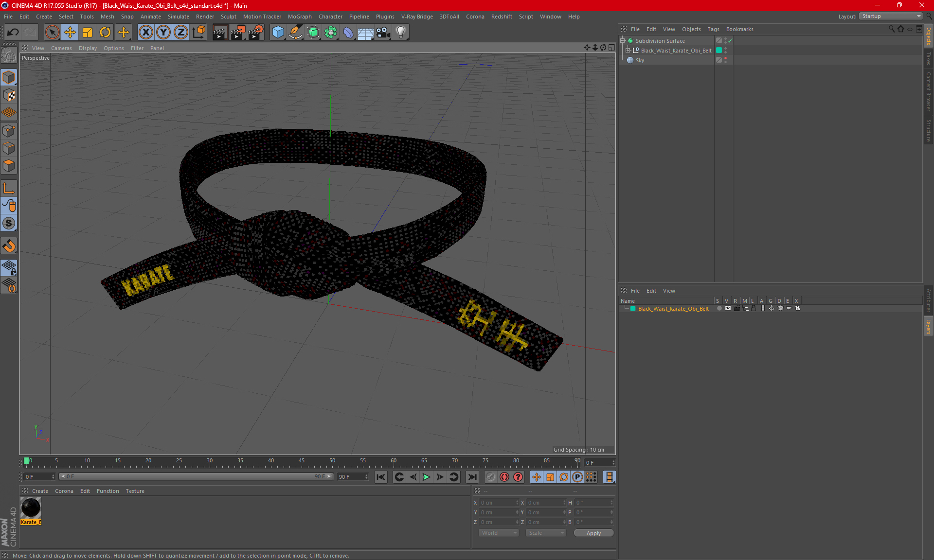Click the Undo arrow icon
This screenshot has height=560, width=934.
pos(13,32)
